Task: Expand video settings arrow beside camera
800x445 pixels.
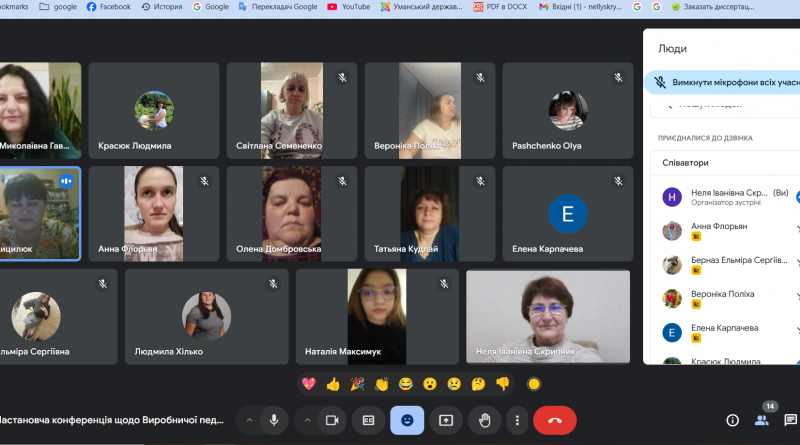Action: tap(307, 420)
